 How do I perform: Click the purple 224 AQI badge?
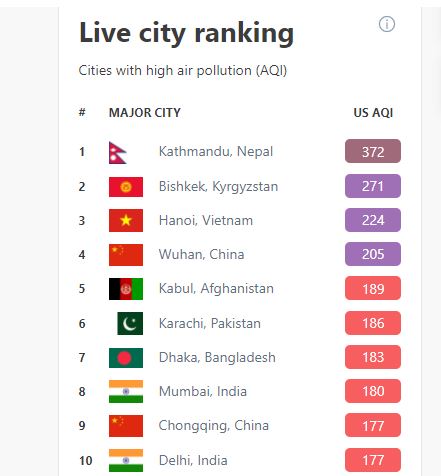[373, 220]
